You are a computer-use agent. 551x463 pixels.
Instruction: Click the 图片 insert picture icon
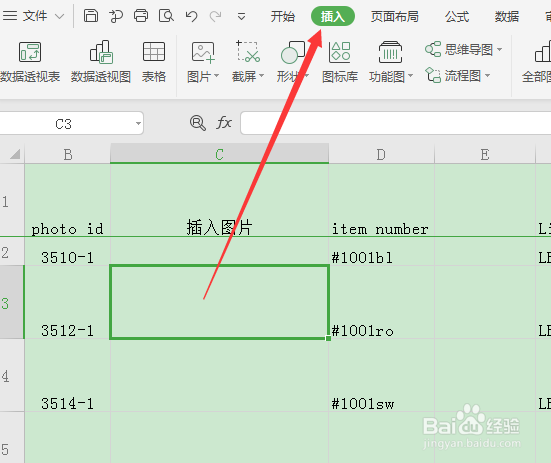point(203,52)
